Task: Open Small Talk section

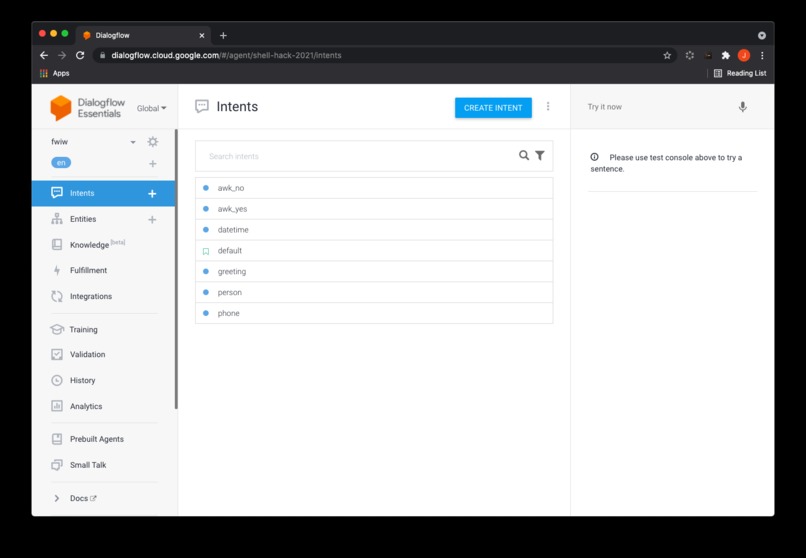Action: (88, 465)
